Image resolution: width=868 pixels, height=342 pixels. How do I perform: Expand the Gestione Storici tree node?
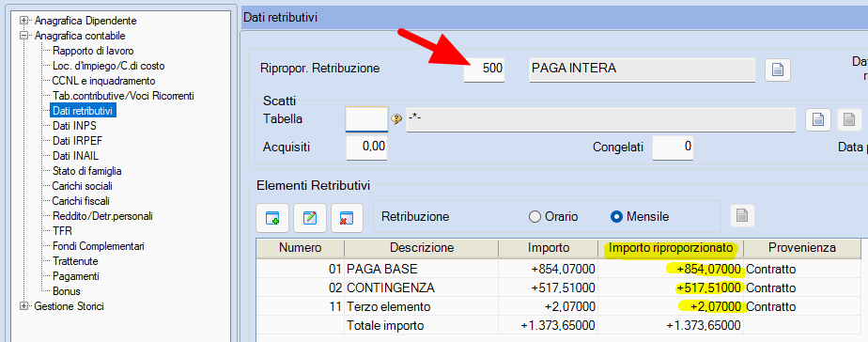pyautogui.click(x=23, y=306)
